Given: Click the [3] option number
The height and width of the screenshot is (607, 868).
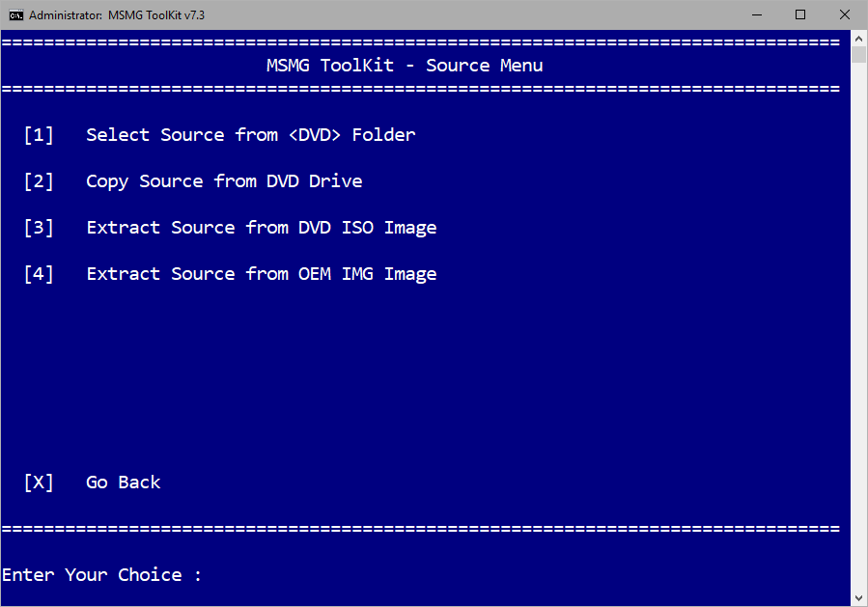Looking at the screenshot, I should click(39, 228).
